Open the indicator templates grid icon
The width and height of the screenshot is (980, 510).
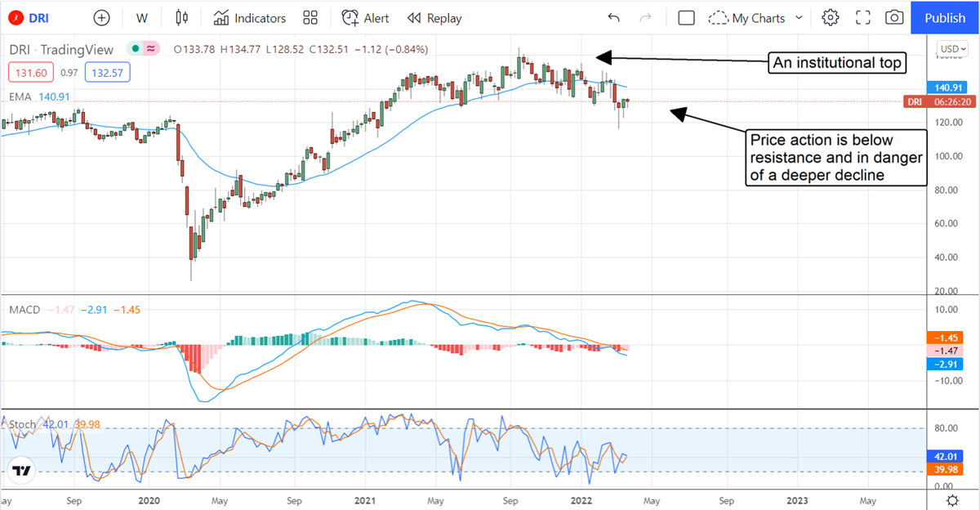[x=310, y=18]
